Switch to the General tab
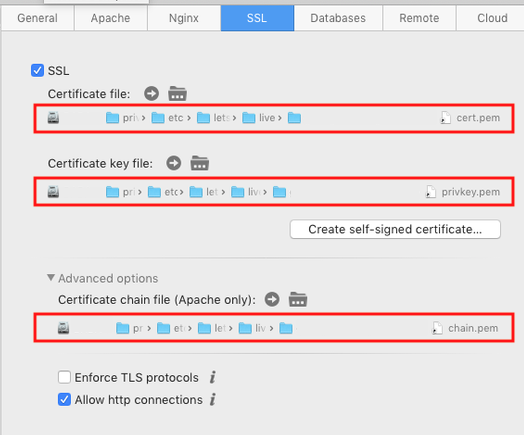 click(37, 18)
